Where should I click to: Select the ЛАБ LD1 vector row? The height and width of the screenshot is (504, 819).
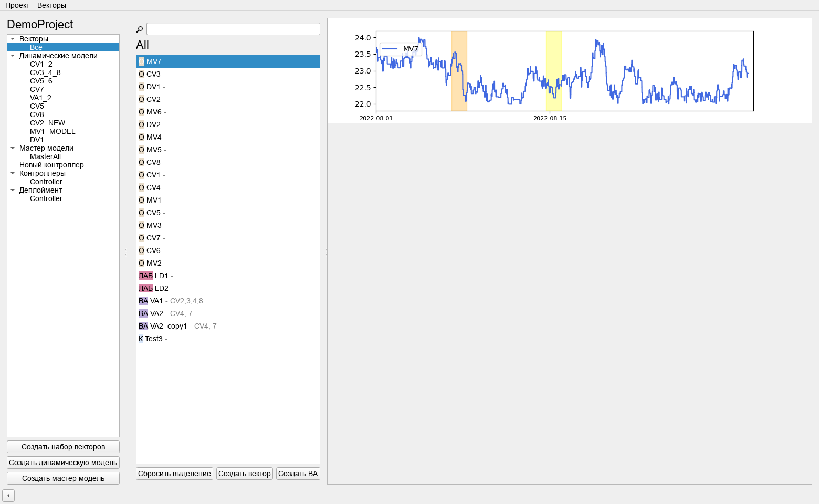pyautogui.click(x=228, y=276)
